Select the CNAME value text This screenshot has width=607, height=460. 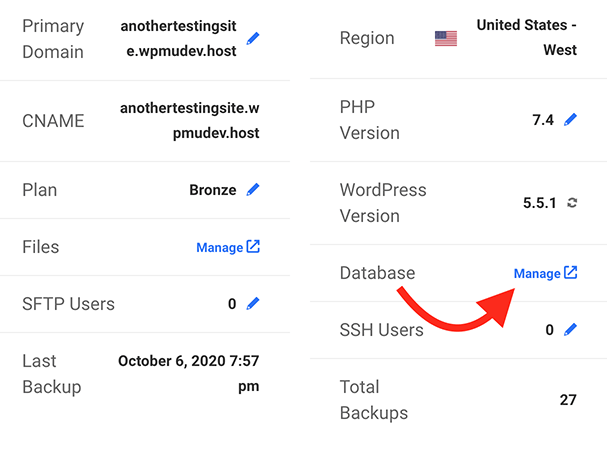[190, 120]
